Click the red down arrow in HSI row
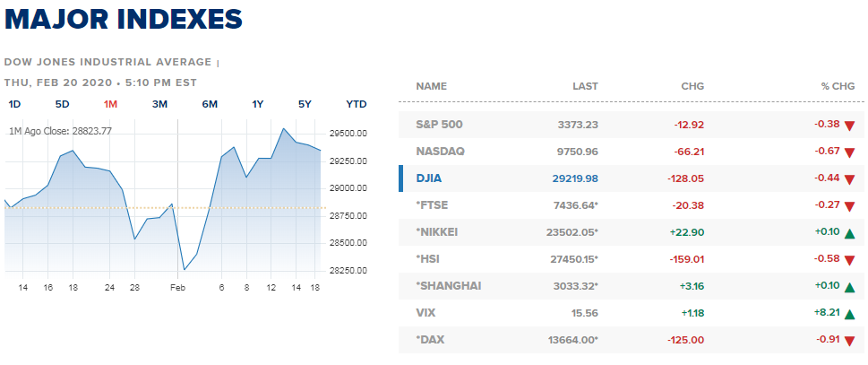The width and height of the screenshot is (868, 365). (850, 260)
